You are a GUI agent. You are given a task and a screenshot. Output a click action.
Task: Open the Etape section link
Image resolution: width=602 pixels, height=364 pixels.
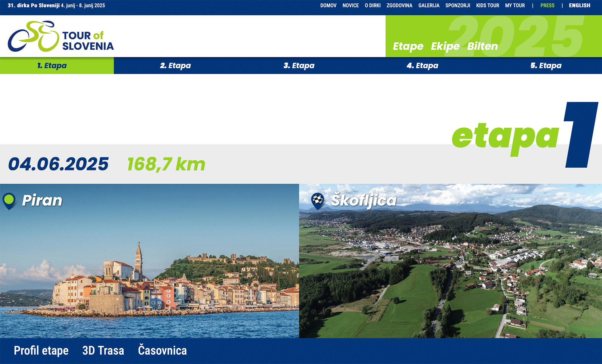(x=408, y=46)
